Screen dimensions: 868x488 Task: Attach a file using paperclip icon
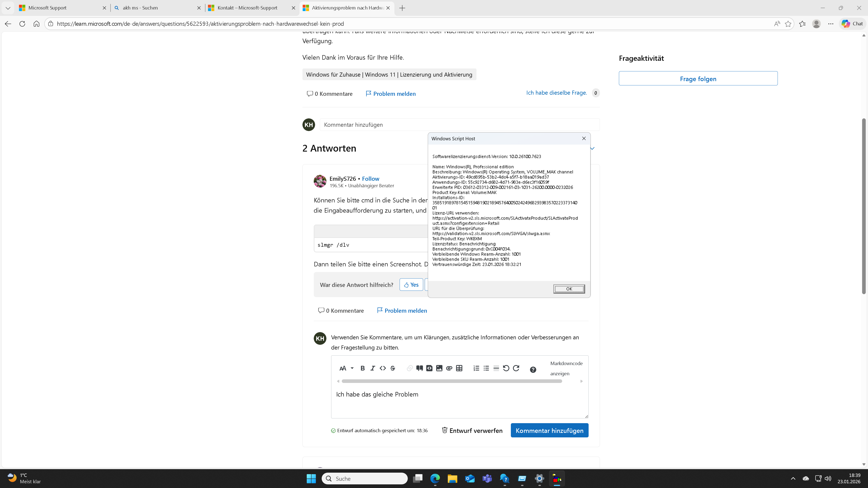click(x=449, y=368)
